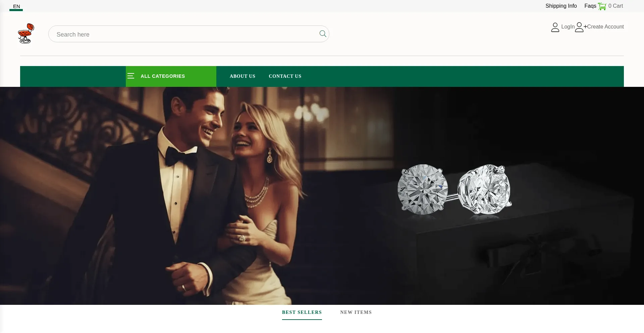Click the hamburger icon in All Categories
Viewport: 644px width, 333px height.
tap(131, 76)
